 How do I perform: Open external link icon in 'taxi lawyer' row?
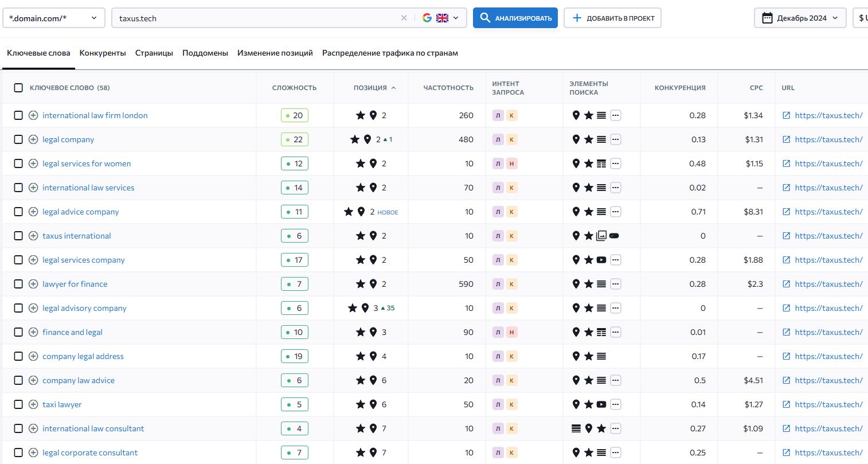coord(787,404)
